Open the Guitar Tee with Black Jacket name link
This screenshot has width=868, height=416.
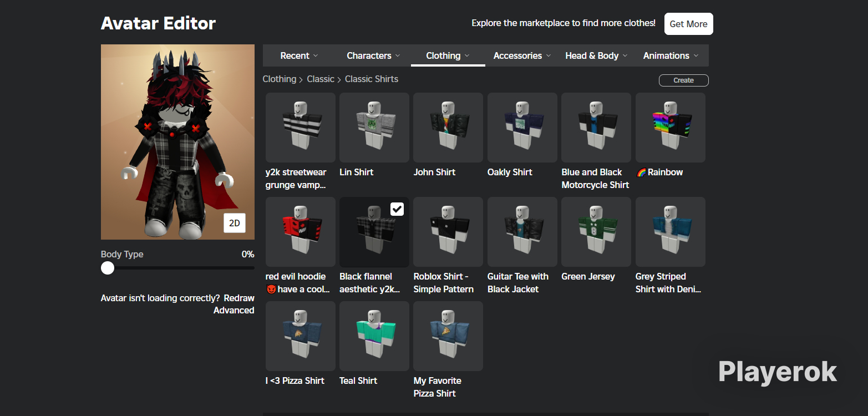tap(518, 282)
